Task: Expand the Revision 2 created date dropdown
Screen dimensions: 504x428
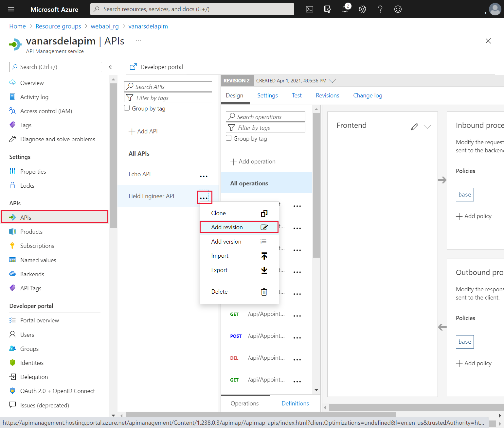Action: (333, 81)
